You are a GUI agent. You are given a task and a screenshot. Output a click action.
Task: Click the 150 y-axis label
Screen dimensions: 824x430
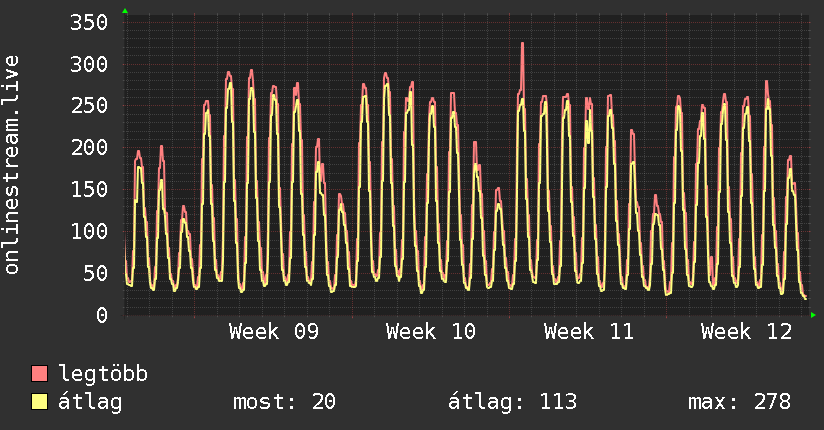(x=89, y=190)
